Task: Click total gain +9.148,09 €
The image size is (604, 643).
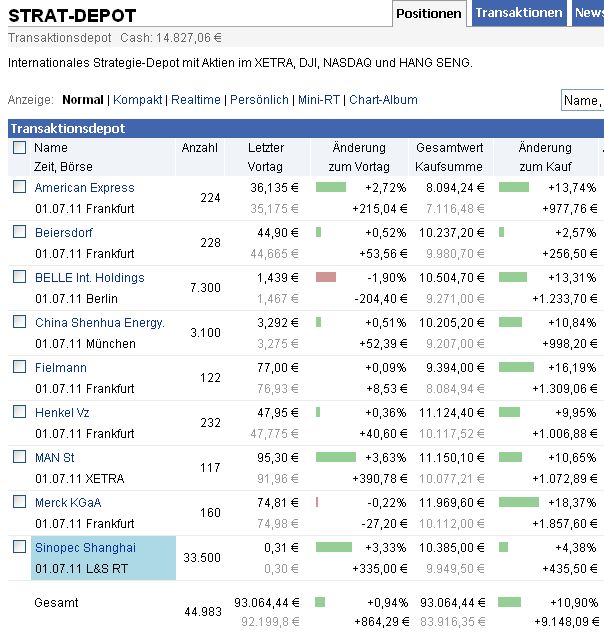Action: (x=566, y=622)
